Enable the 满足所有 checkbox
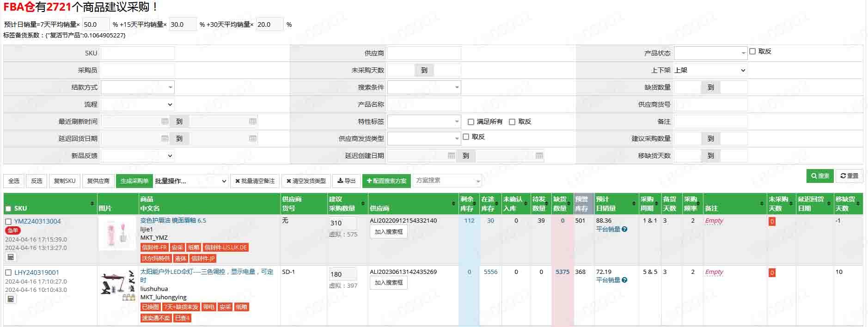Viewport: 868px width, 327px height. coord(471,122)
